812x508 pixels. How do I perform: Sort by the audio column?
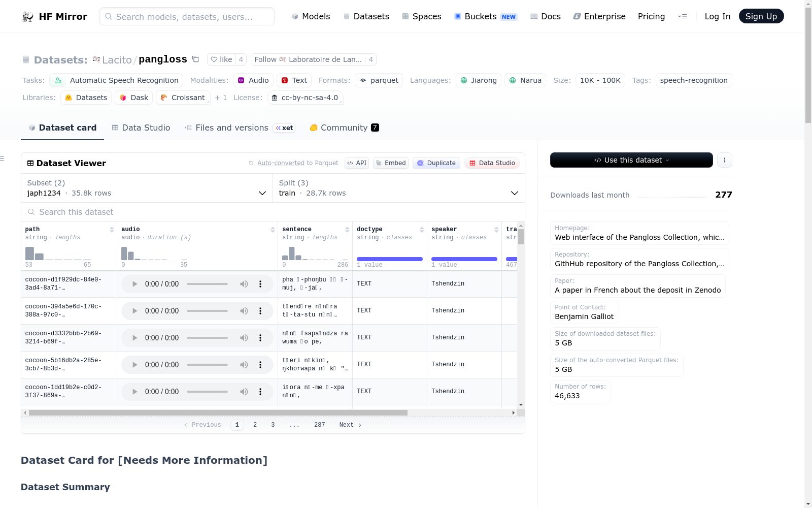(x=273, y=230)
